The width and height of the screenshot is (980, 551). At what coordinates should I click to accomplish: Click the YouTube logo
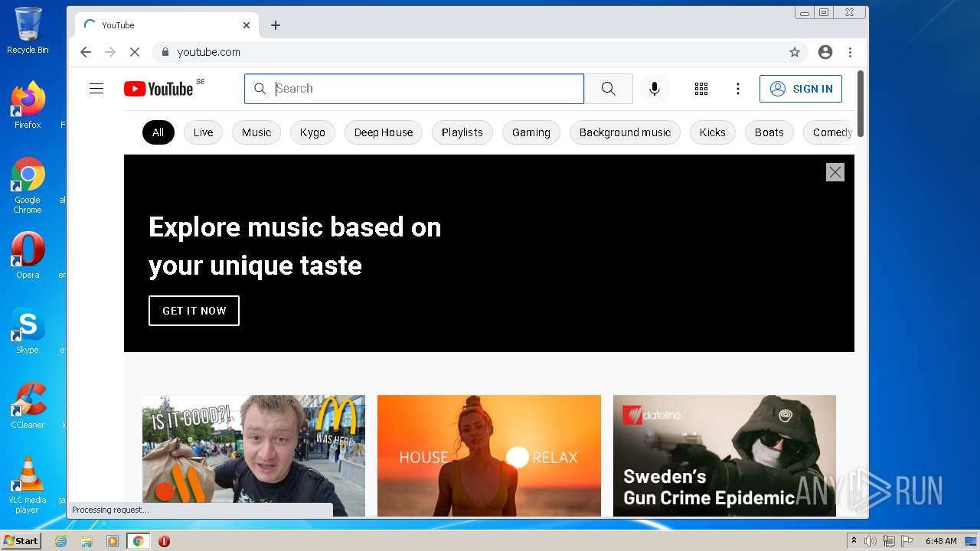(x=158, y=89)
